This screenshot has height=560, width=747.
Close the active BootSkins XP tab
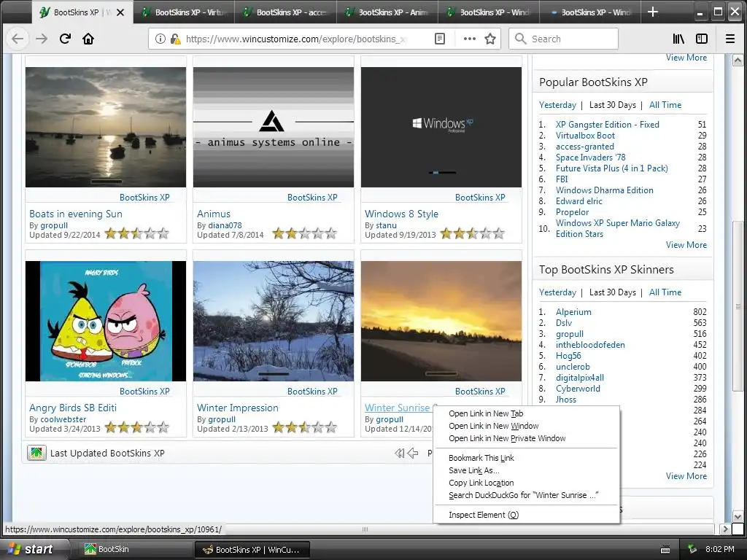(x=120, y=12)
